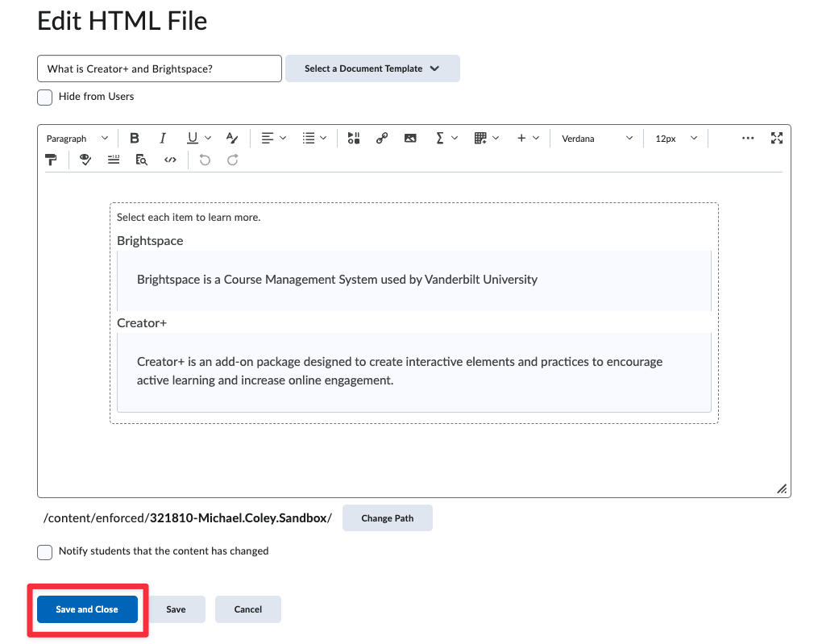Open the text color picker
Viewport: 818px width, 644px height.
[232, 139]
